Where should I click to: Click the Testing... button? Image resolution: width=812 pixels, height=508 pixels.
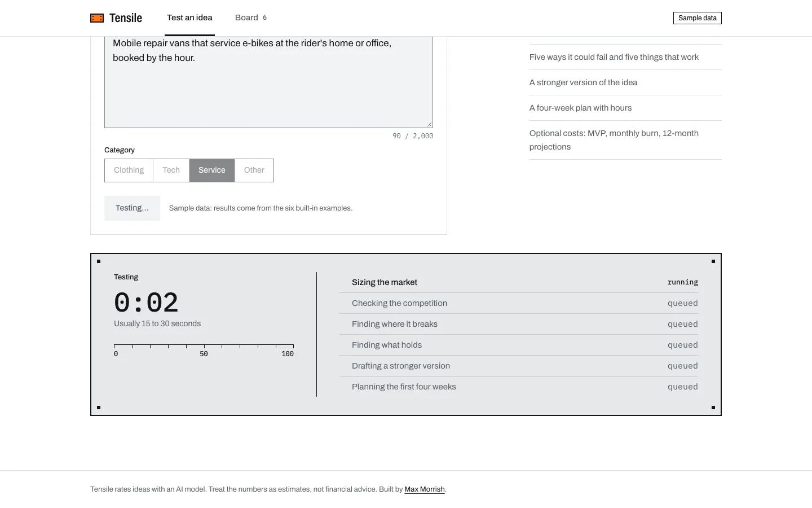132,208
